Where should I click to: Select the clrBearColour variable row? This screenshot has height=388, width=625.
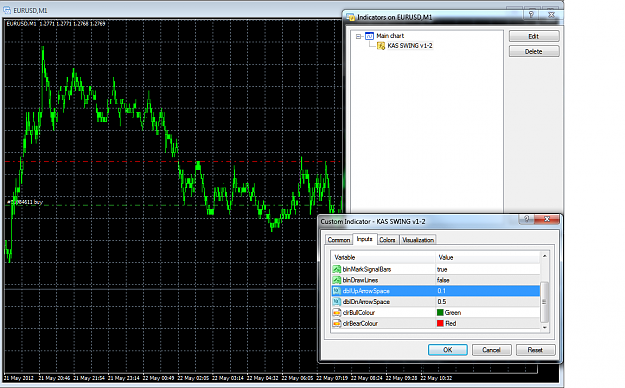436,323
